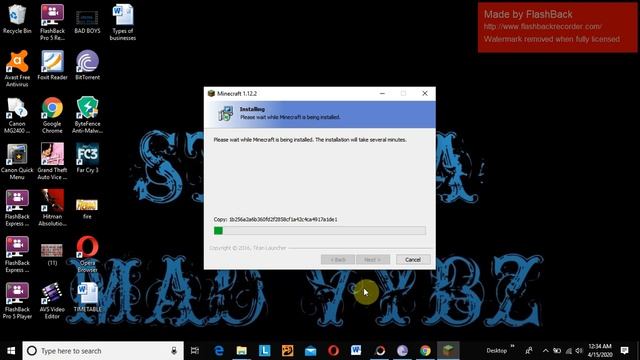Viewport: 640px width, 360px height.
Task: Select AVS Video Editor desktop icon
Action: 52,301
